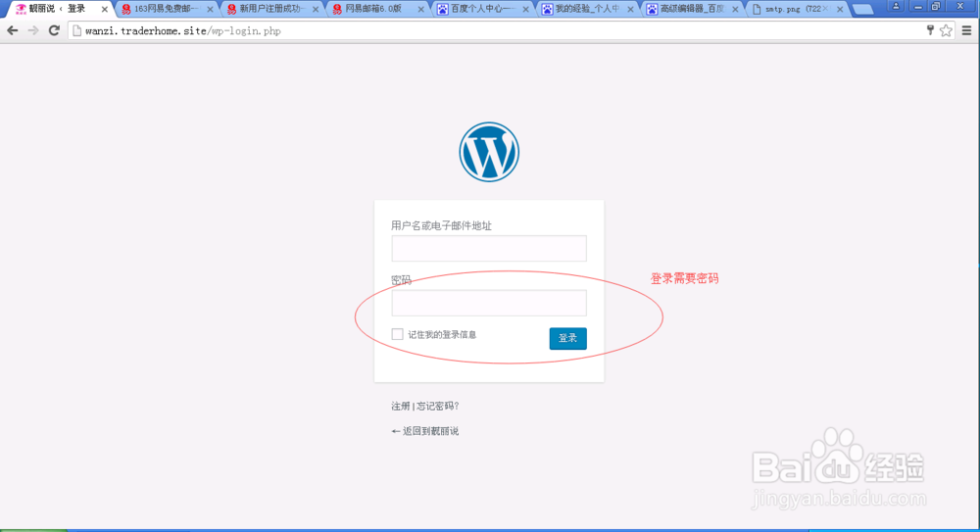Click the browser back arrow
Viewport: 980px width, 532px height.
13,30
